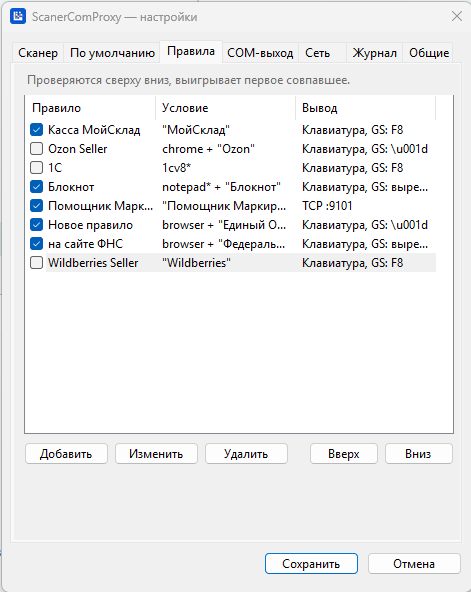Select the Помощник Марк... rule name
471x592 pixels.
(x=100, y=206)
